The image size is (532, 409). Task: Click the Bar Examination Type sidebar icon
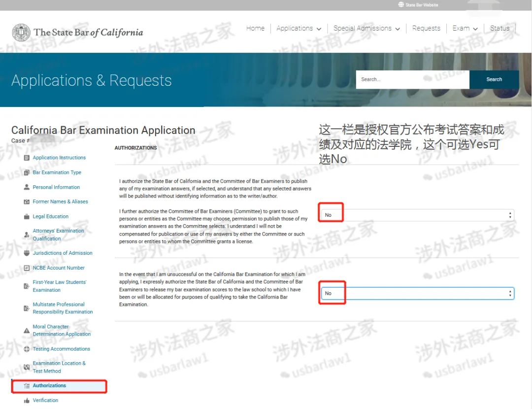coord(27,172)
